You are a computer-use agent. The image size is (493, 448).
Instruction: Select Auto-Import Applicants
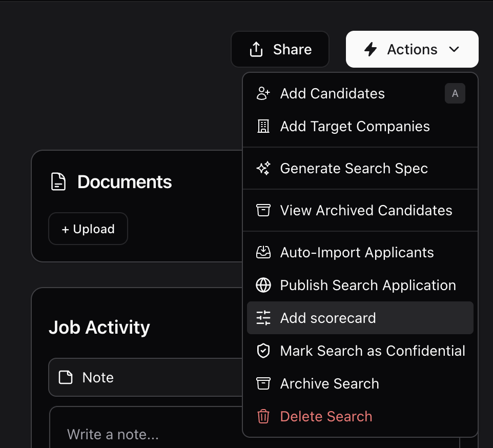coord(360,253)
